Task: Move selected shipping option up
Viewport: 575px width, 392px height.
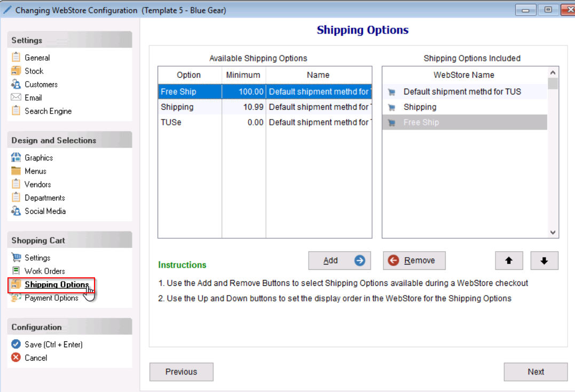Action: click(x=509, y=260)
